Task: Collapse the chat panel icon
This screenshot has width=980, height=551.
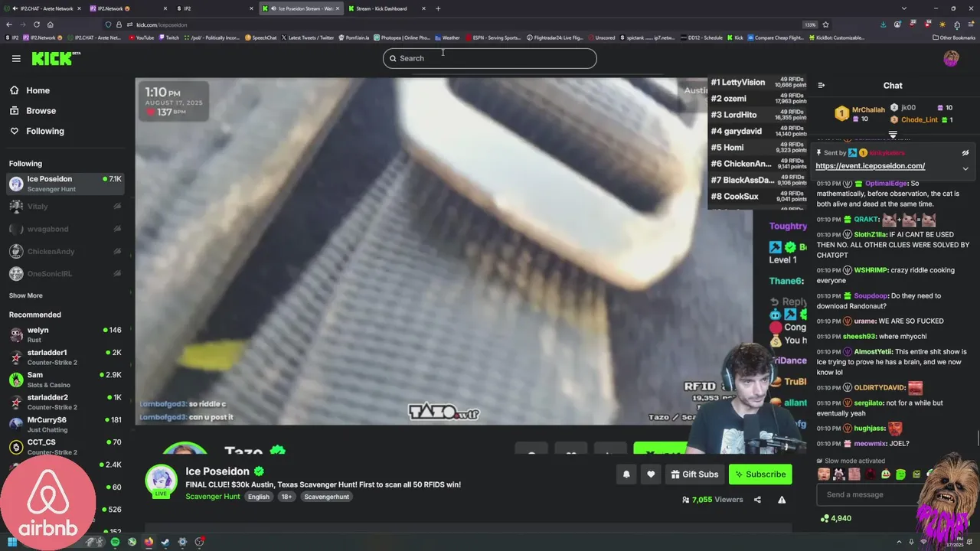Action: point(821,86)
